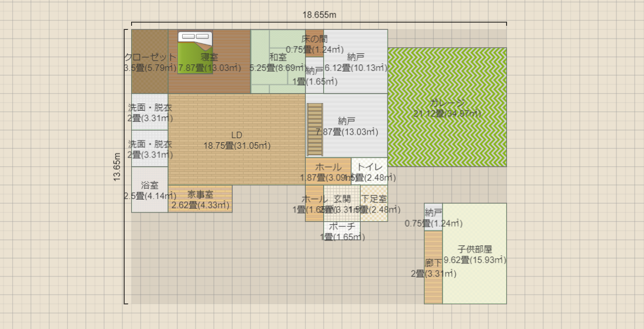Click the 納戸 7.87畳(13.03㎡) room label
Screen dimensions: 644x329
pyautogui.click(x=347, y=126)
